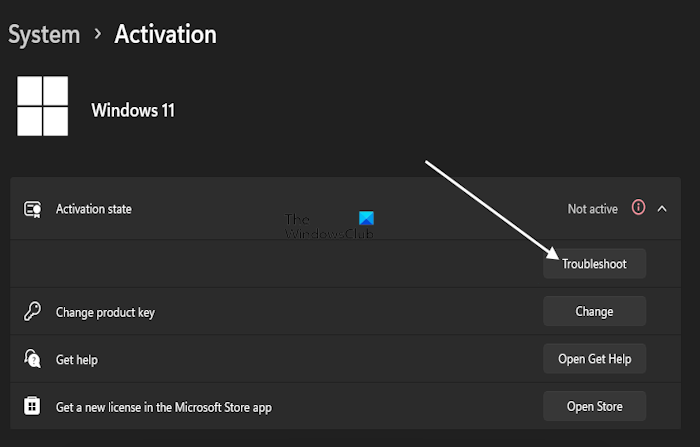Click the Activation state certificate icon

click(x=32, y=209)
